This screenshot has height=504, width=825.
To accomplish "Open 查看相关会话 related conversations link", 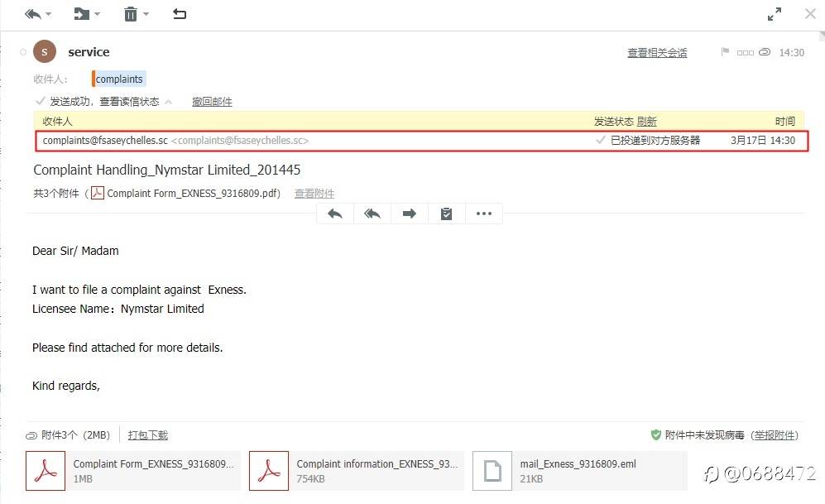I will pyautogui.click(x=657, y=53).
